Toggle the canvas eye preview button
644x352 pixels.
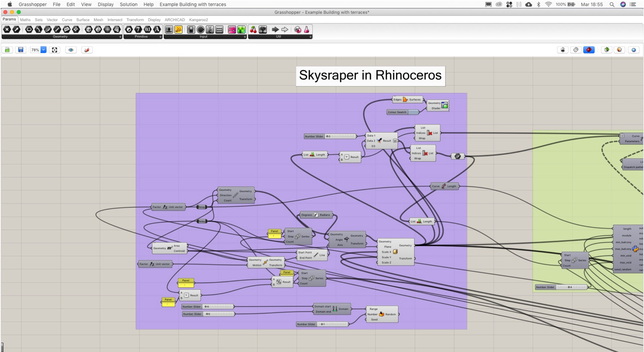click(x=71, y=50)
